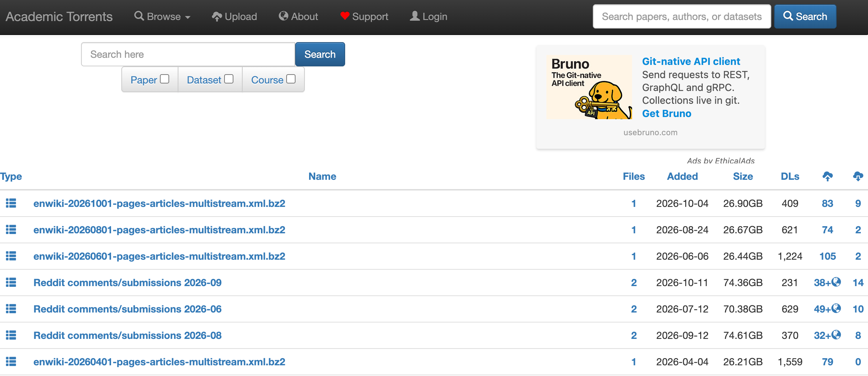This screenshot has width=868, height=376.
Task: Click the globe icon beside 32+ seeders
Action: (x=836, y=335)
